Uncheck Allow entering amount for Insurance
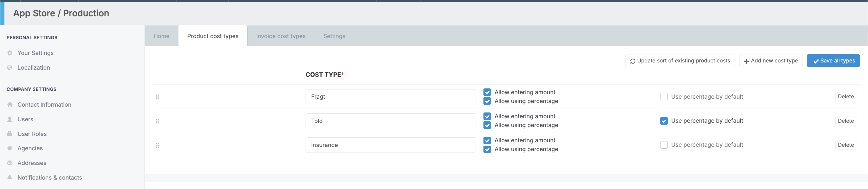The height and width of the screenshot is (189, 868). click(487, 140)
